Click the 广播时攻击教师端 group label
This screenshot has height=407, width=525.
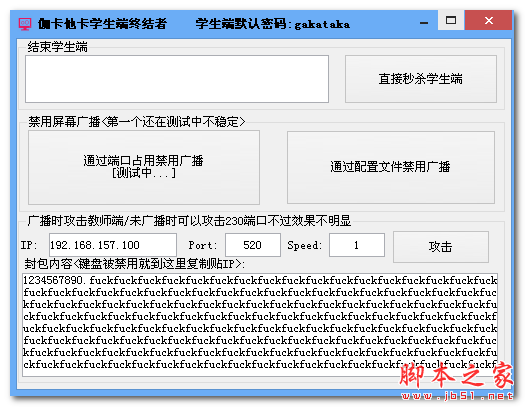(x=189, y=221)
